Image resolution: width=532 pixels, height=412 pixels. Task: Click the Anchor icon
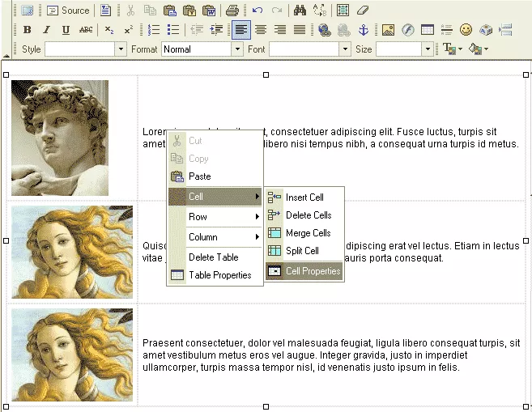(x=364, y=30)
